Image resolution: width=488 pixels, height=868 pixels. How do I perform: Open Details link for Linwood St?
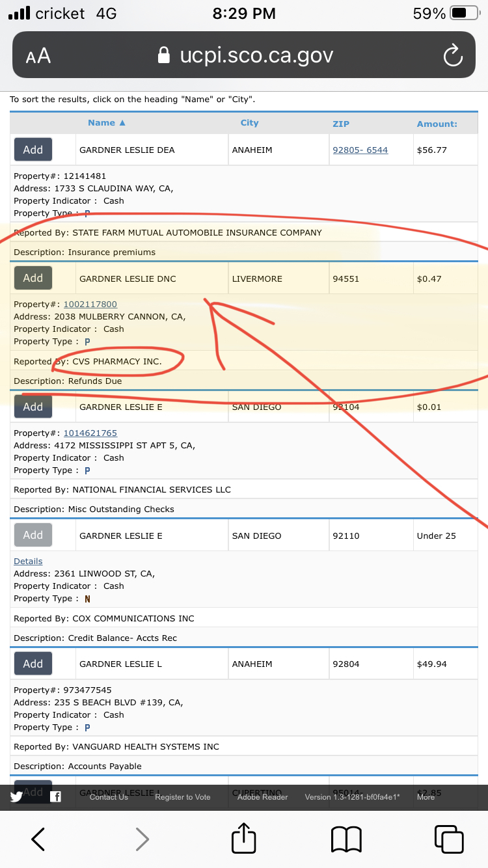[28, 562]
